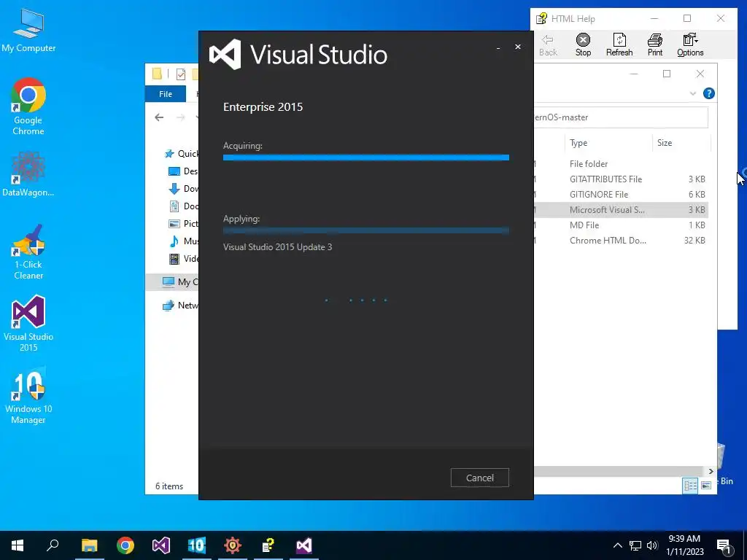Image resolution: width=747 pixels, height=560 pixels.
Task: Select the MD File row
Action: (x=622, y=225)
